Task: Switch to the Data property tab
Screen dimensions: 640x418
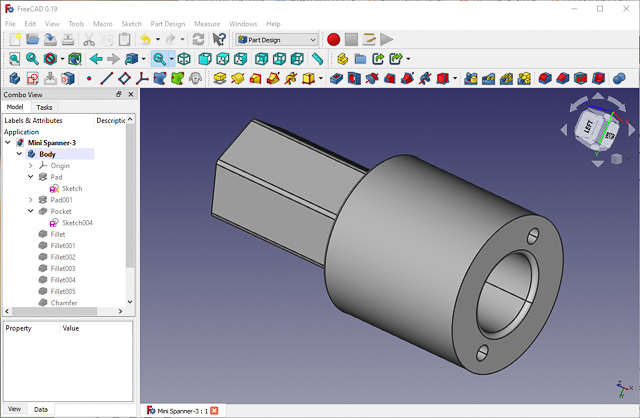Action: (41, 409)
